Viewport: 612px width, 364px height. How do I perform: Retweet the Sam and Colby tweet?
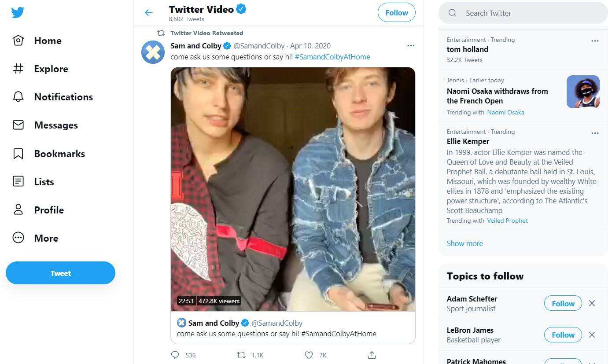[241, 355]
